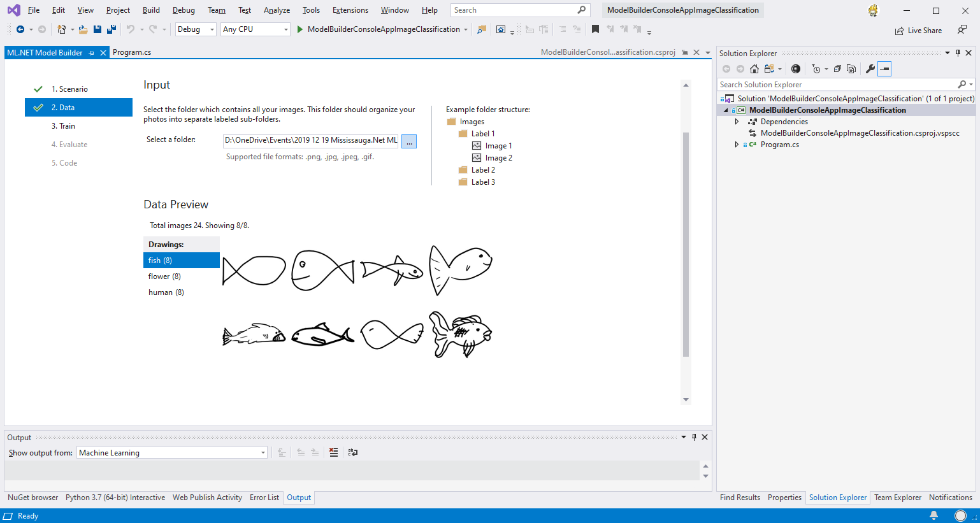The height and width of the screenshot is (523, 980).
Task: Start debugging with the green play button
Action: [x=300, y=29]
